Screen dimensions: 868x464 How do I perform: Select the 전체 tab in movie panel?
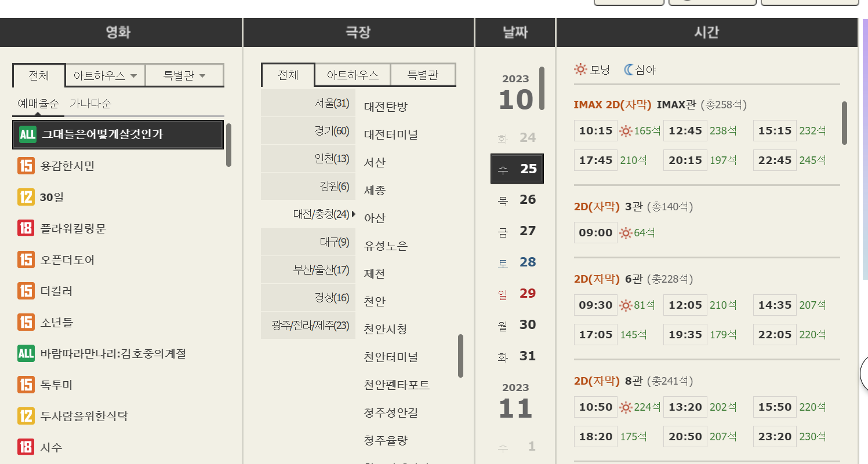[39, 75]
